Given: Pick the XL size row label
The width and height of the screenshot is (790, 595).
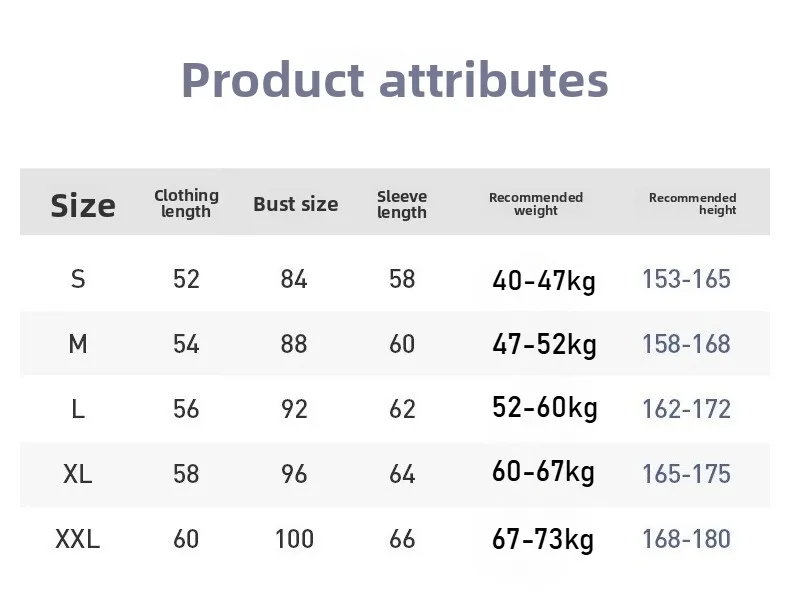Looking at the screenshot, I should click(77, 474).
